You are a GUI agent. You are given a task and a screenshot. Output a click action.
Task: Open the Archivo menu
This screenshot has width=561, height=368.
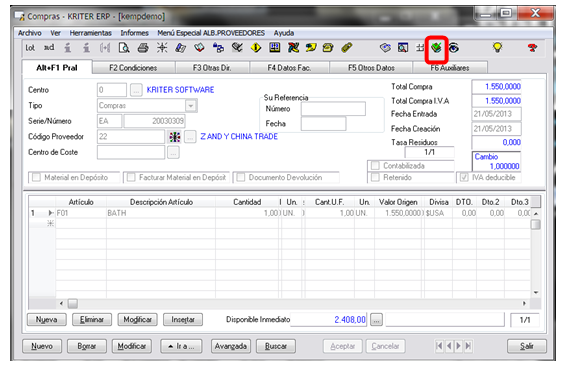point(30,33)
